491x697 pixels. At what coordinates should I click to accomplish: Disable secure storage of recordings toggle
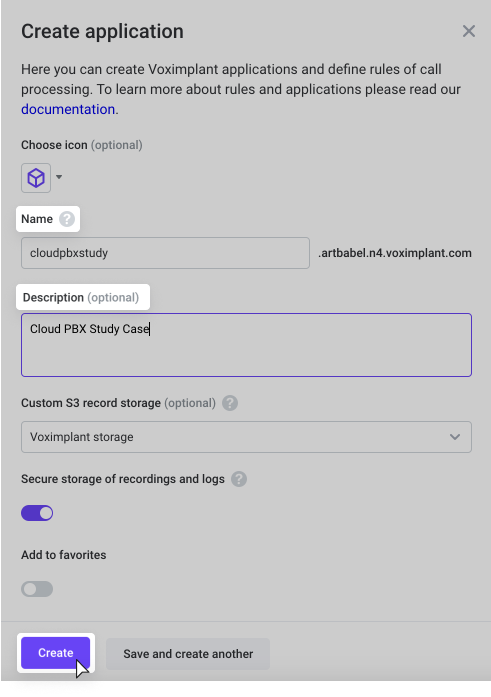37,513
